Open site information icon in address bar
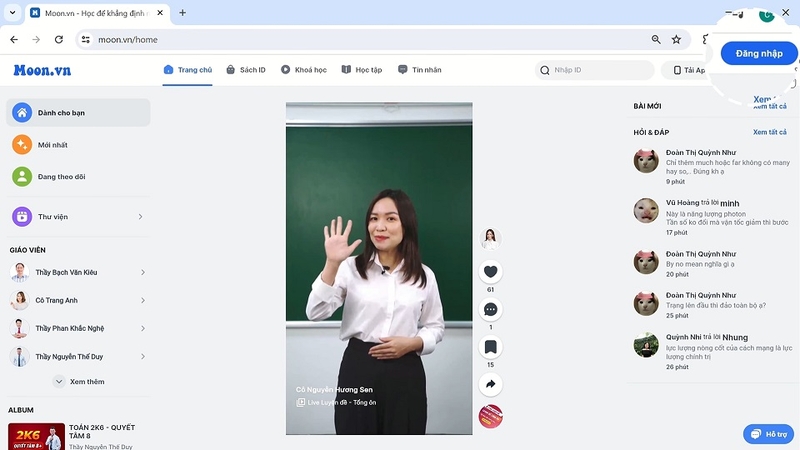 coord(86,39)
